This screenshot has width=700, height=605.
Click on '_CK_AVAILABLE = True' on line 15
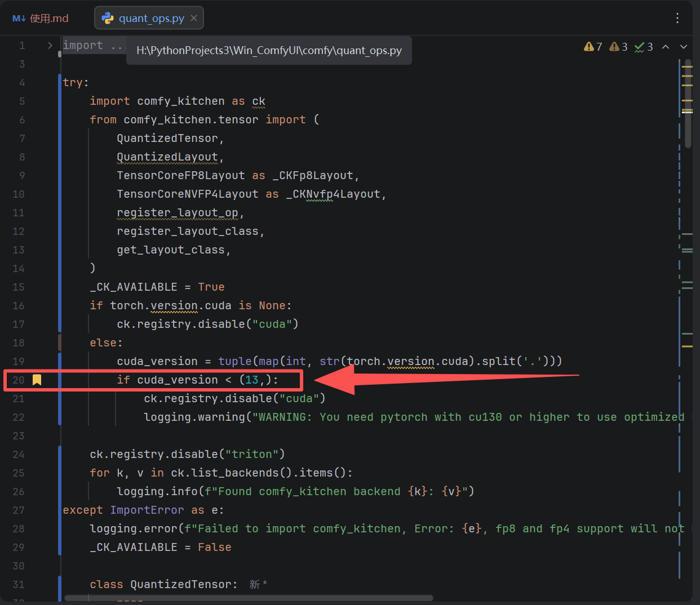157,287
